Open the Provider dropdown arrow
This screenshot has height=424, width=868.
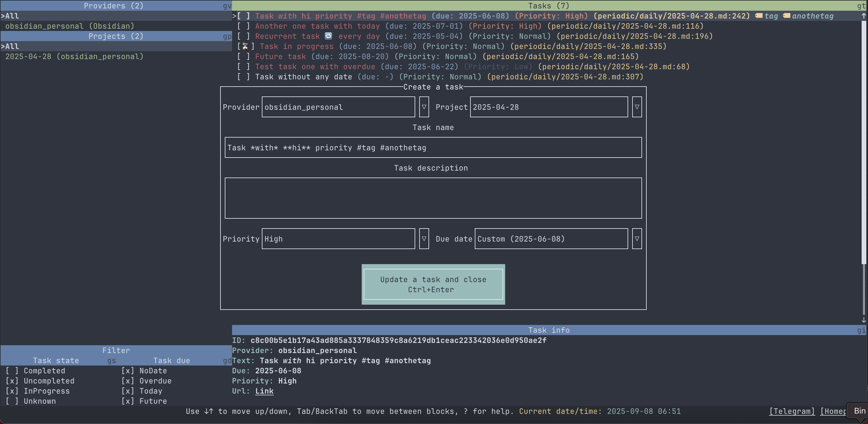[424, 107]
